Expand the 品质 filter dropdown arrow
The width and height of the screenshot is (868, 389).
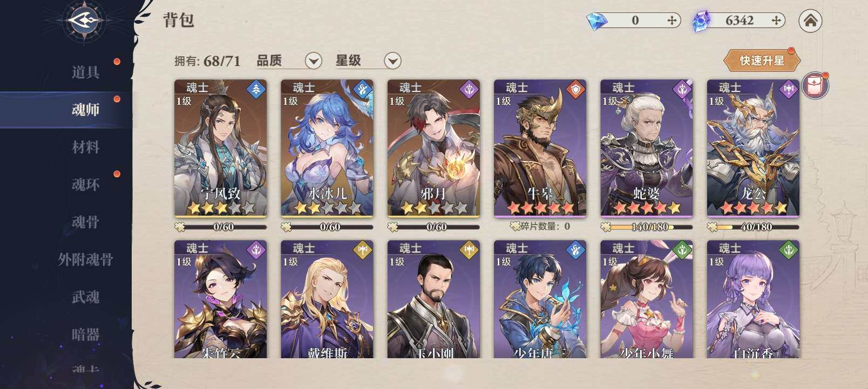coord(313,61)
